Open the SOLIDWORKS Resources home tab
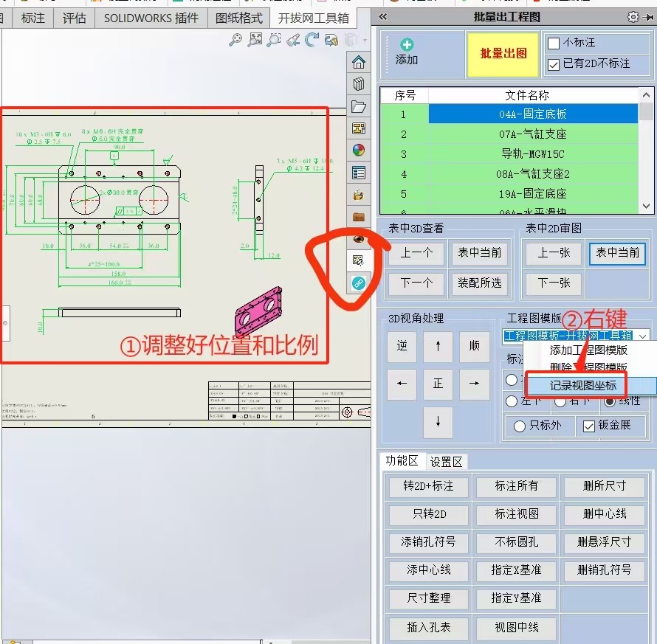 (359, 63)
